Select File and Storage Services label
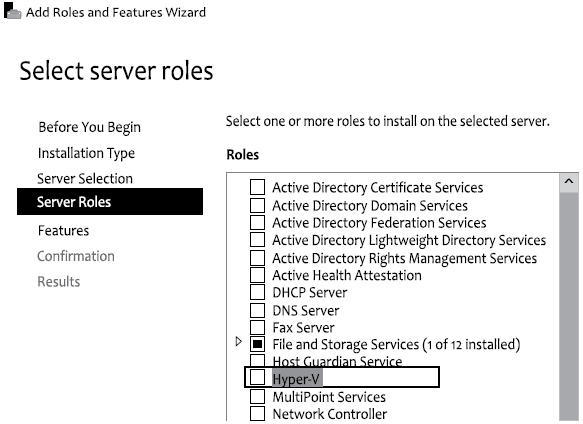 [x=396, y=345]
